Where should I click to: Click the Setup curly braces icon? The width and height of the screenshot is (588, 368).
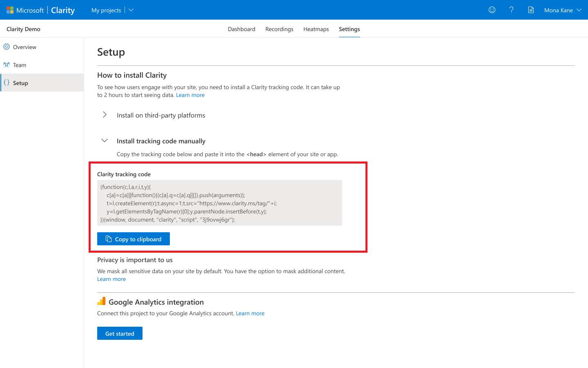7,83
